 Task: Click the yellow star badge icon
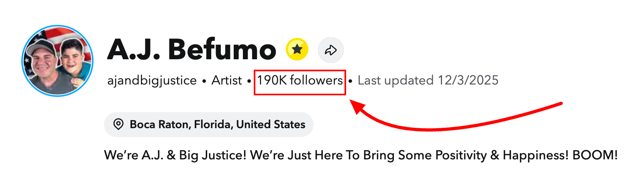[x=297, y=50]
